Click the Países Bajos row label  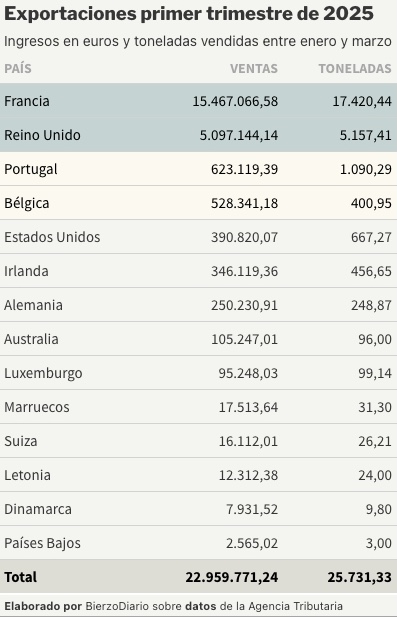click(x=42, y=543)
